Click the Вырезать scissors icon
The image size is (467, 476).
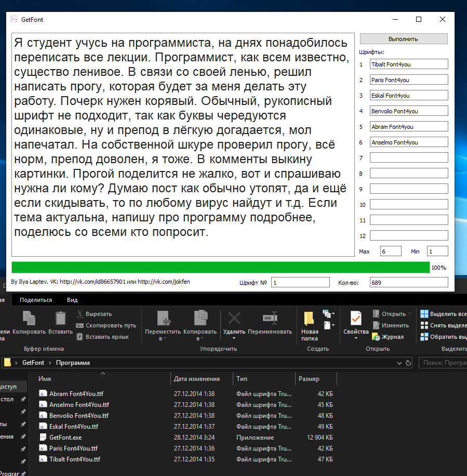[x=80, y=314]
